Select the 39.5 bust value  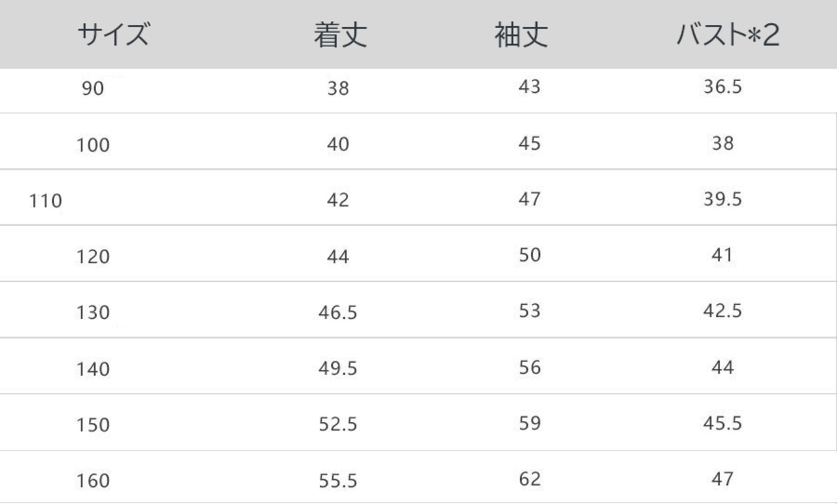(723, 199)
